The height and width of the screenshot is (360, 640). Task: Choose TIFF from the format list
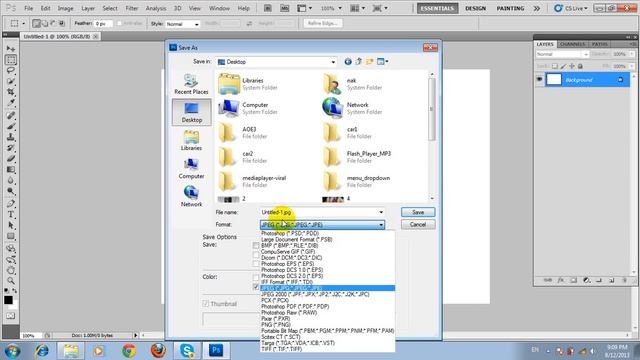coord(281,349)
